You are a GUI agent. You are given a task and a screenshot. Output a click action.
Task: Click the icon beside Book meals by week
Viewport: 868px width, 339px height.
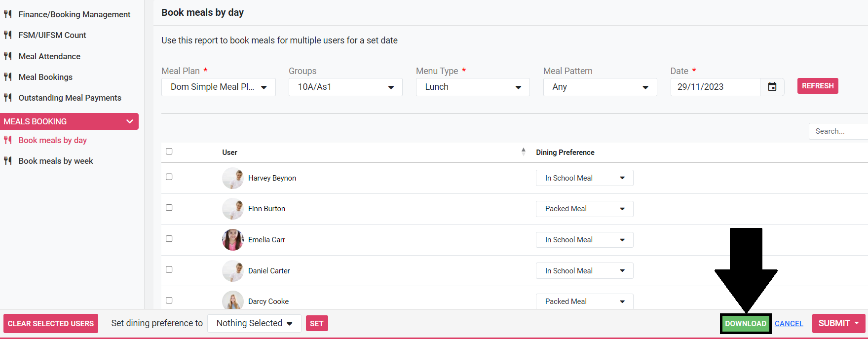8,161
